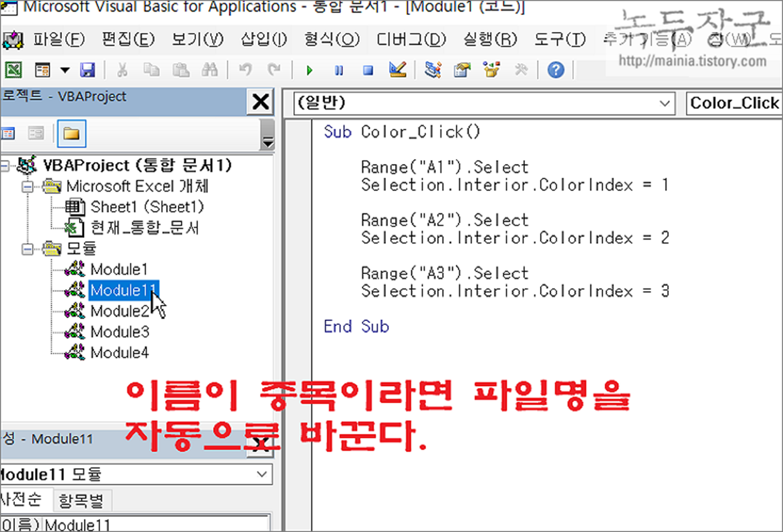Open Properties Window toolbar icon
Viewport: 783px width, 532px height.
click(462, 69)
